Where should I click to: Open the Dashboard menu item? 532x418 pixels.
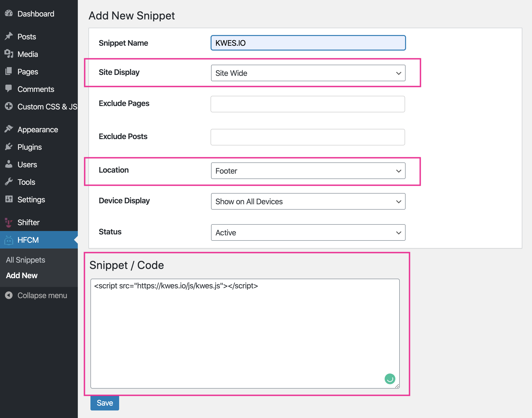pos(39,14)
